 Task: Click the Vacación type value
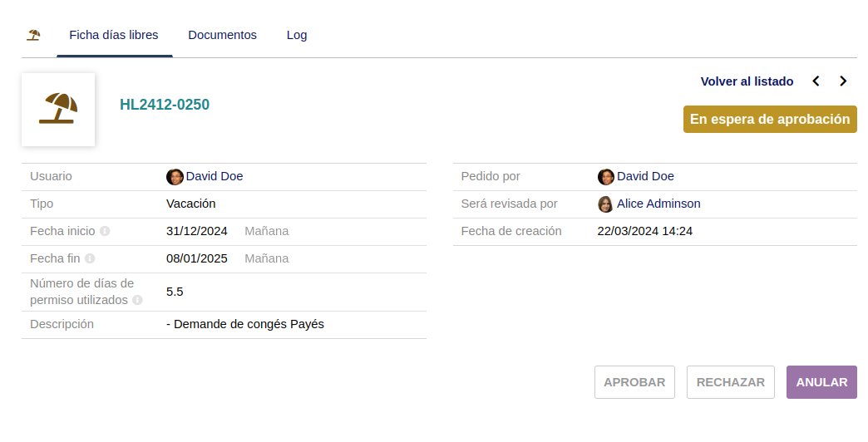click(191, 204)
